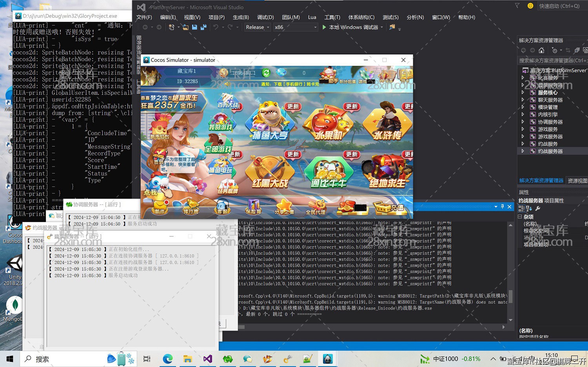The width and height of the screenshot is (588, 367).
Task: Open Microsoft Edge from the taskbar
Action: [x=168, y=359]
